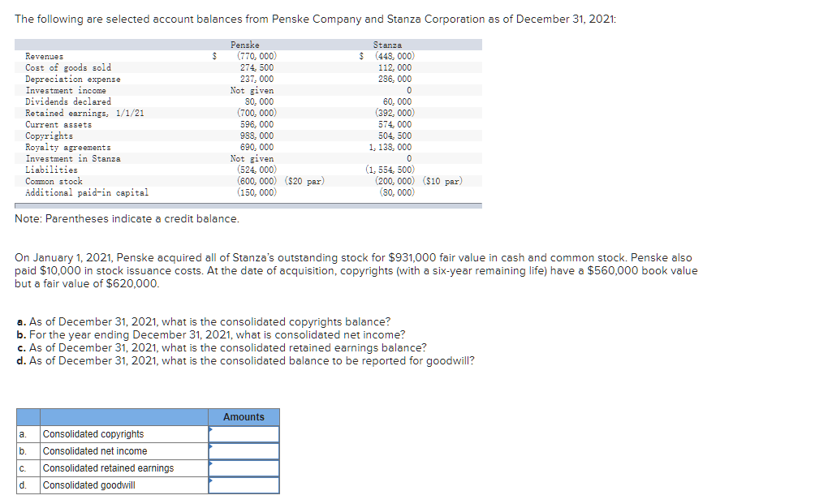Select question c about retained earnings balance
This screenshot has width=815, height=504.
pos(222,347)
